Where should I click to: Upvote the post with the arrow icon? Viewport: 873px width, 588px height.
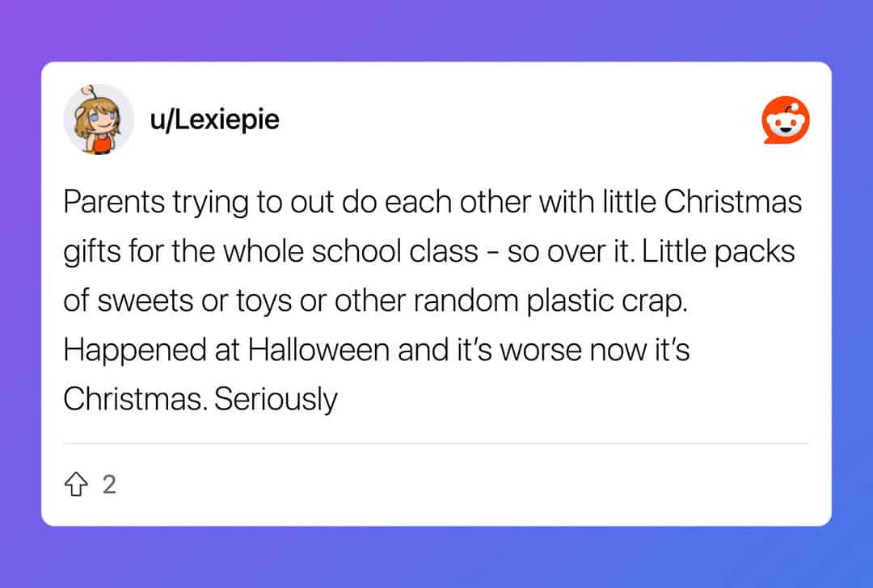point(75,485)
